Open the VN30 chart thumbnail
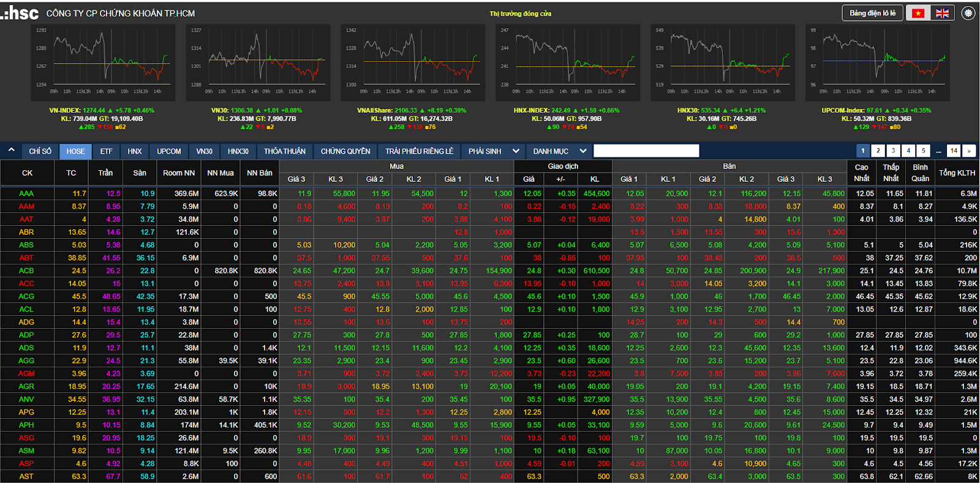This screenshot has width=980, height=483. [258, 62]
